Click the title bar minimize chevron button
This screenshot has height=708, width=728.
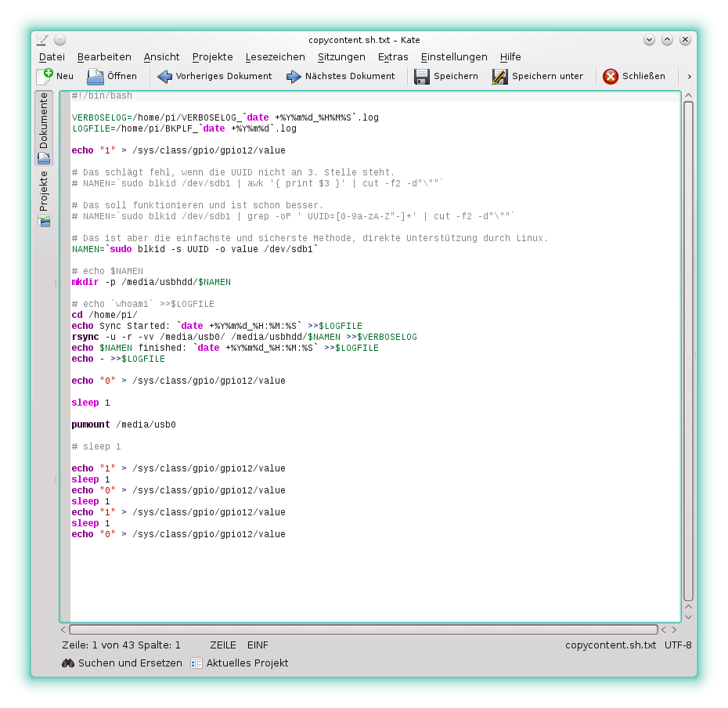point(649,40)
